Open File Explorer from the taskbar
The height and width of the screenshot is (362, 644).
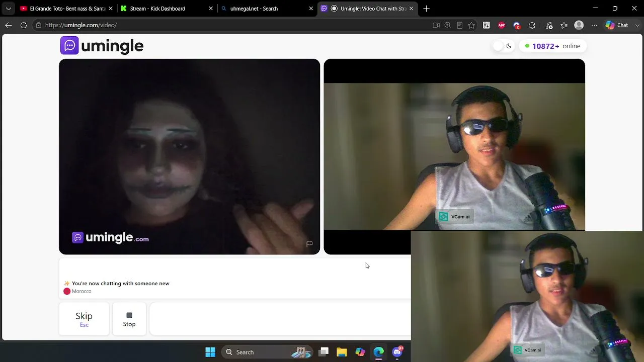(342, 352)
